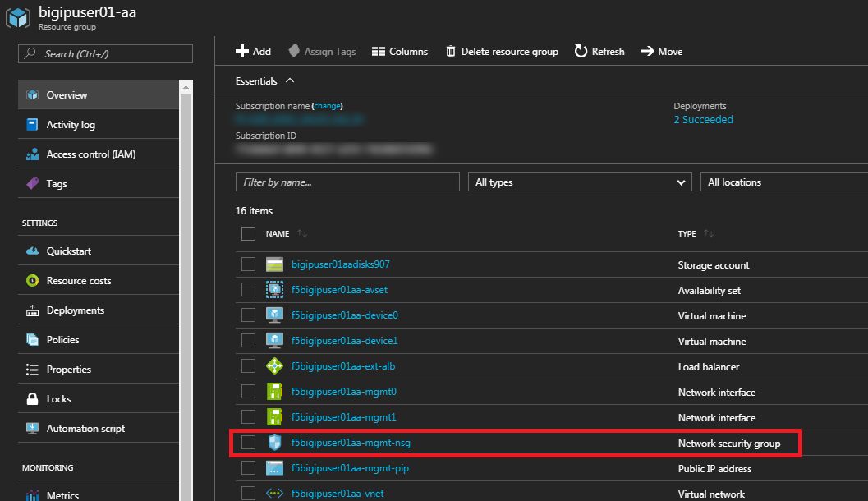The height and width of the screenshot is (501, 868).
Task: Click the Access control people icon
Action: pyautogui.click(x=32, y=154)
